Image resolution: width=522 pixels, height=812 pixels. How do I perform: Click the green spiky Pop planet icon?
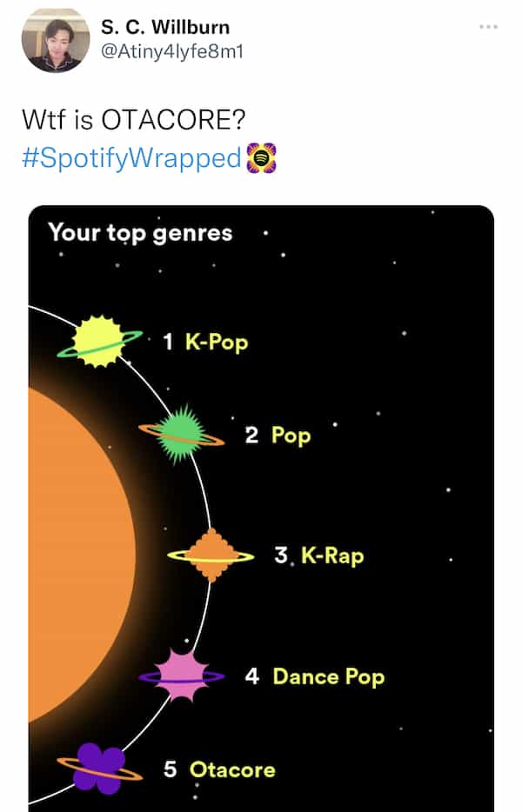click(x=181, y=433)
